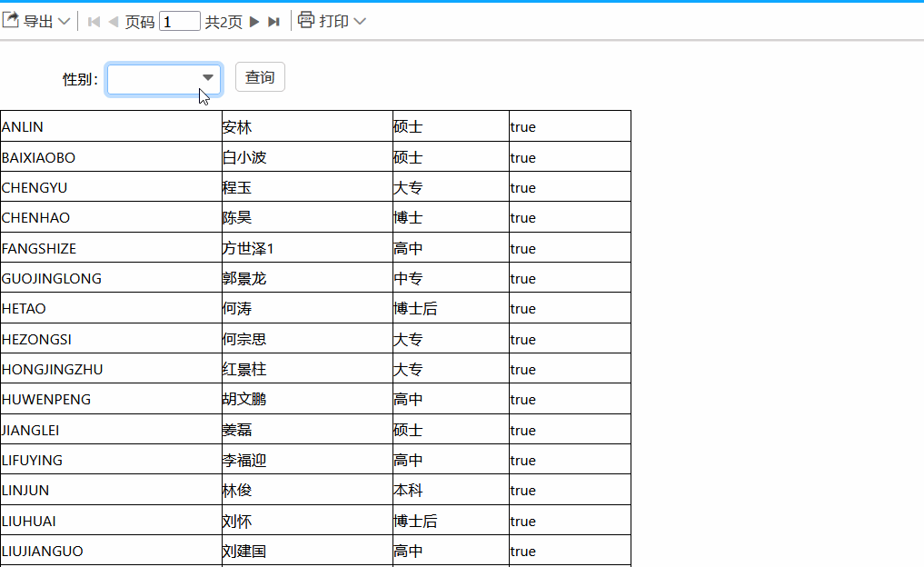This screenshot has height=567, width=924.
Task: Go to the previous page
Action: tap(114, 22)
